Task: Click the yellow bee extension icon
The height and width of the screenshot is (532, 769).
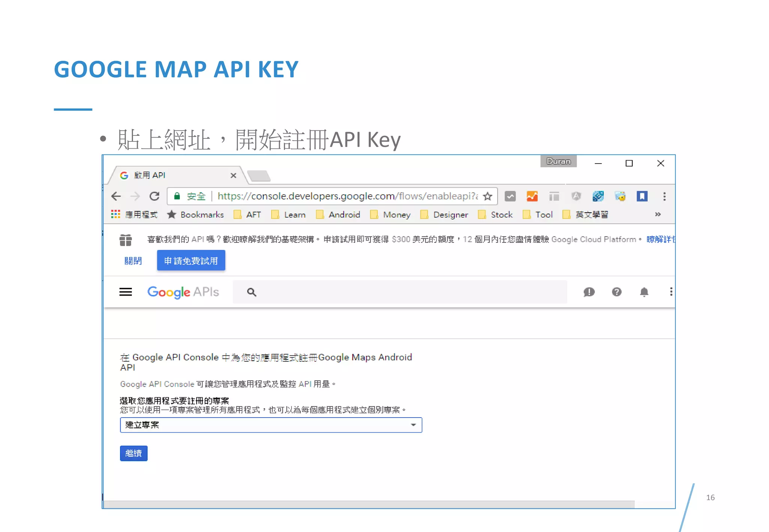Action: click(620, 196)
